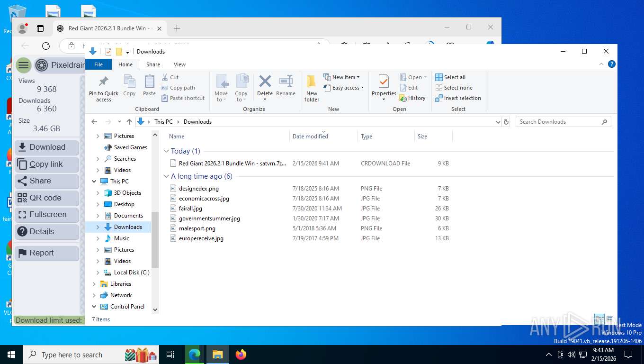Collapse the Today group
The width and height of the screenshot is (644, 364).
pos(166,151)
